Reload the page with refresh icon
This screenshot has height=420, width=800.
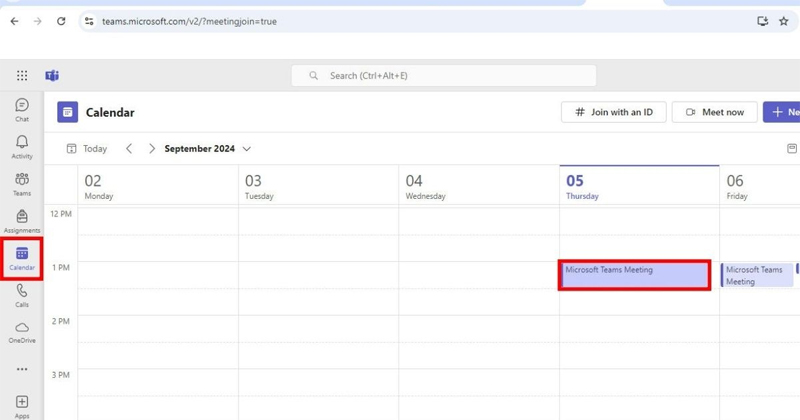(61, 21)
